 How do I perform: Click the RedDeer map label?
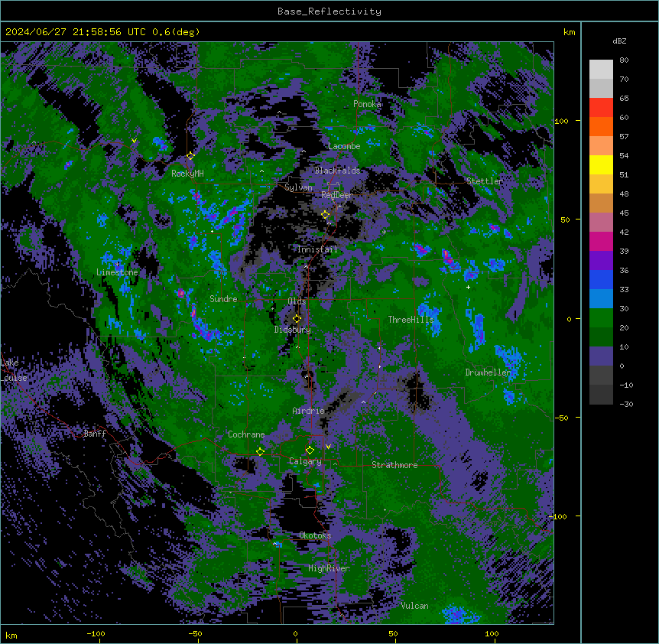tap(337, 195)
